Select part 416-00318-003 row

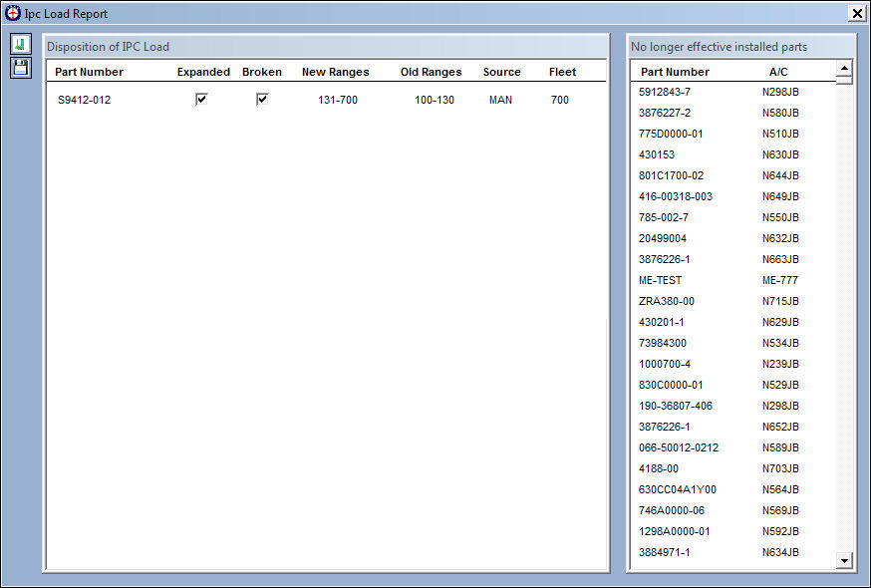pos(733,196)
